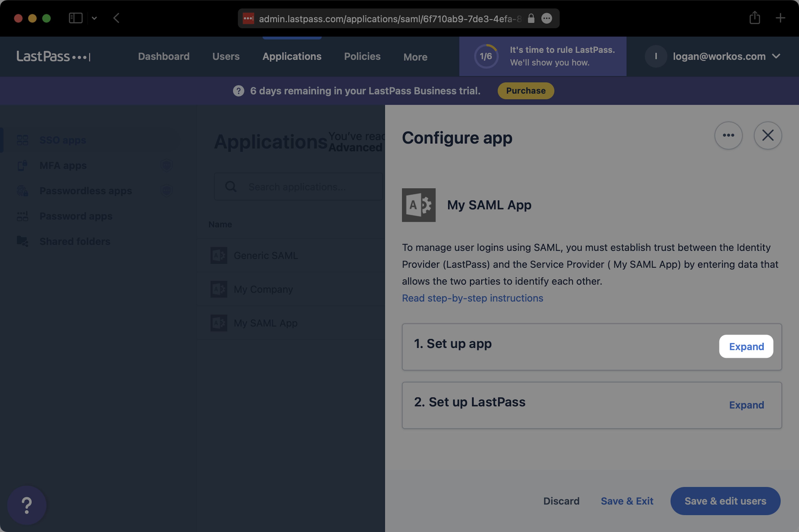Click the Purchase button
This screenshot has height=532, width=799.
(525, 91)
